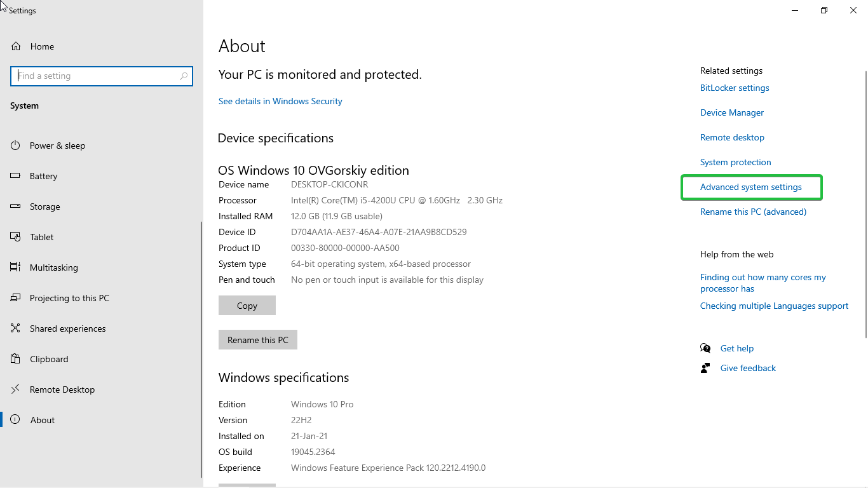Click the Intel Core i5-4200U processor text

click(x=397, y=200)
